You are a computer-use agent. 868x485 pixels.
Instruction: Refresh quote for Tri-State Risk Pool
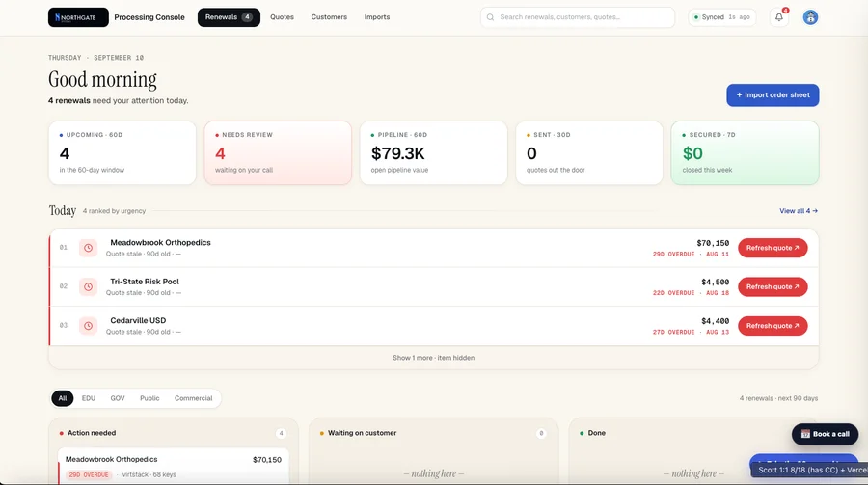773,286
